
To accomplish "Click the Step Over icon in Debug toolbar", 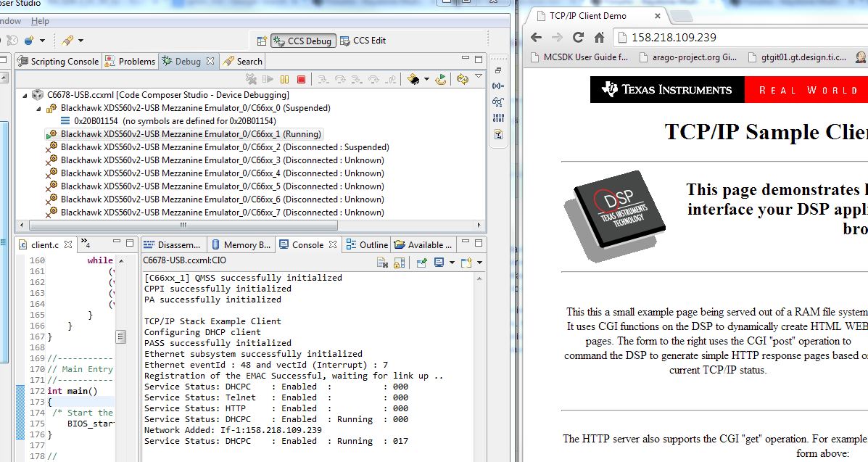I will pyautogui.click(x=340, y=79).
